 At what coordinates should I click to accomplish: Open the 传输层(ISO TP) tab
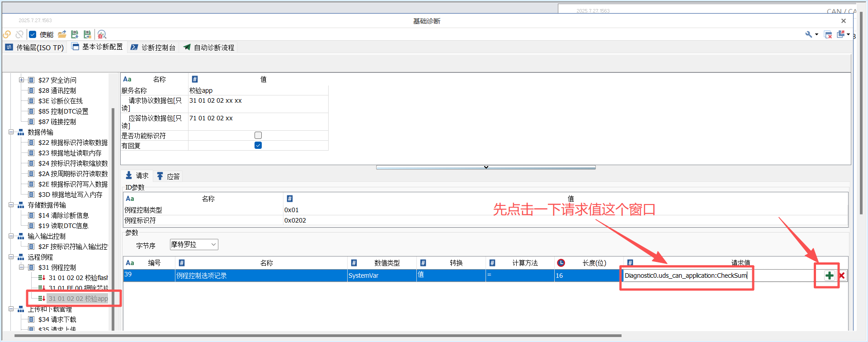pos(35,47)
